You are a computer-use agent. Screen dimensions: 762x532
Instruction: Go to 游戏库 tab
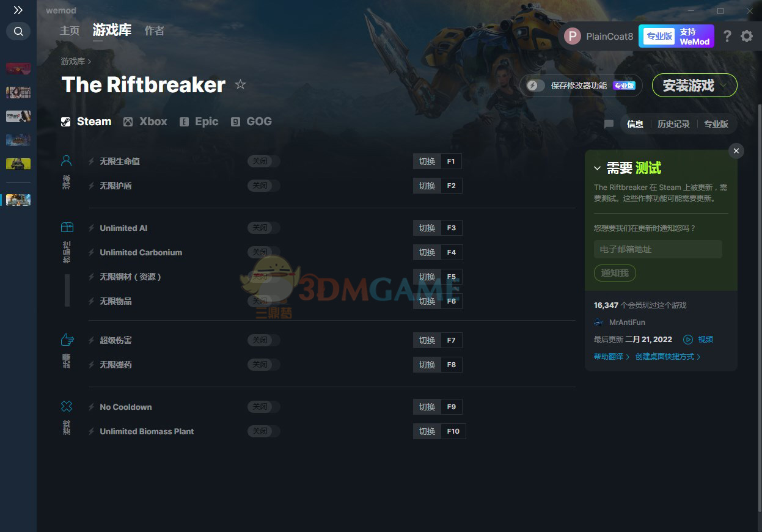[112, 30]
